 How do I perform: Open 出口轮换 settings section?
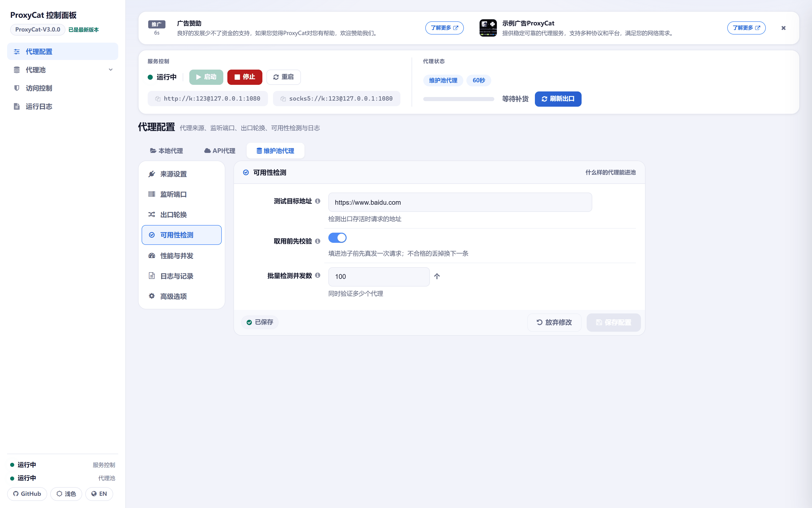(x=181, y=214)
